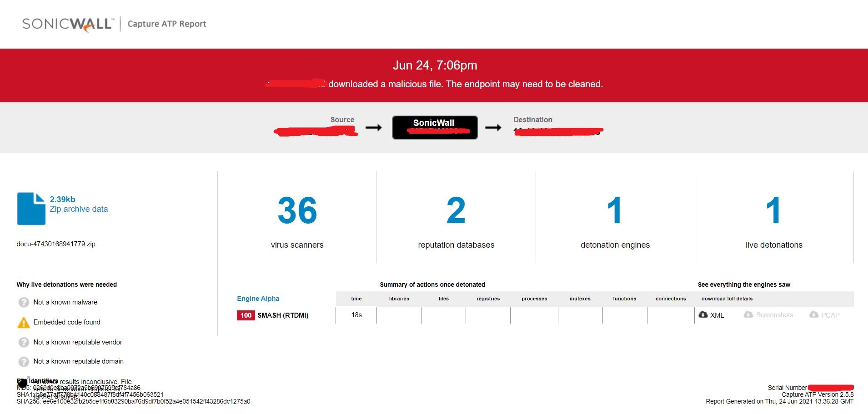Click the Jun 24, 7:06pm timestamp
The height and width of the screenshot is (414, 868).
[x=435, y=65]
